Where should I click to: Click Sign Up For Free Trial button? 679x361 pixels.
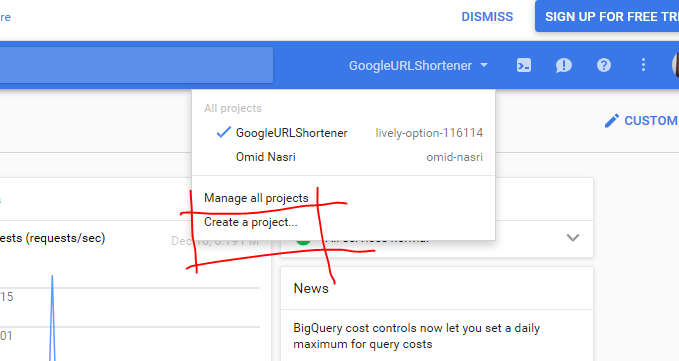tap(607, 16)
